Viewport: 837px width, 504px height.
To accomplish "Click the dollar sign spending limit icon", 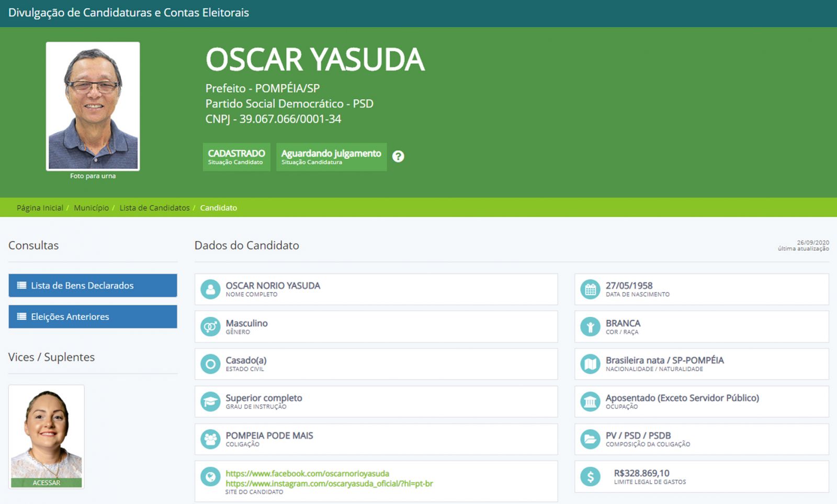I will 590,477.
